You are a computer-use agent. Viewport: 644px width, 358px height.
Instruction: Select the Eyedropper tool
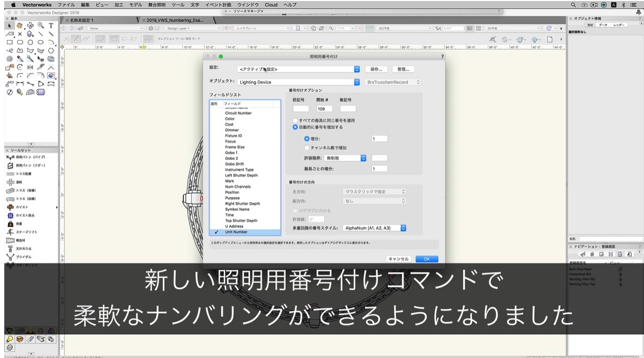(x=20, y=59)
